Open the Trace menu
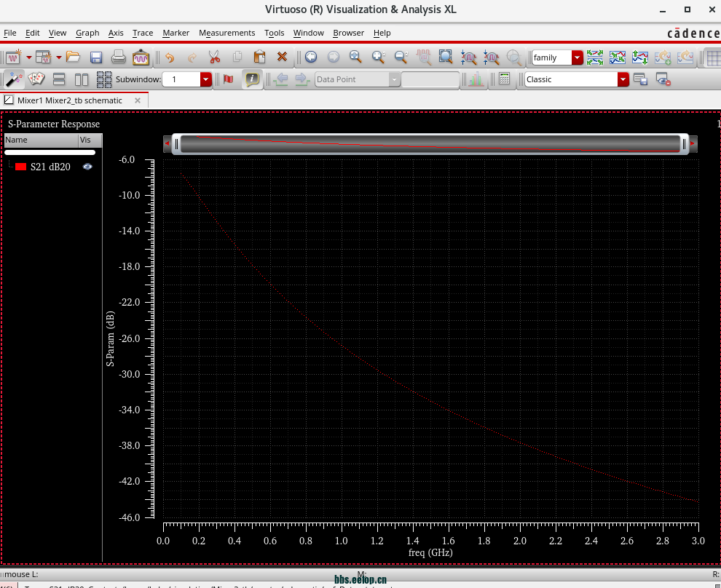 tap(143, 33)
